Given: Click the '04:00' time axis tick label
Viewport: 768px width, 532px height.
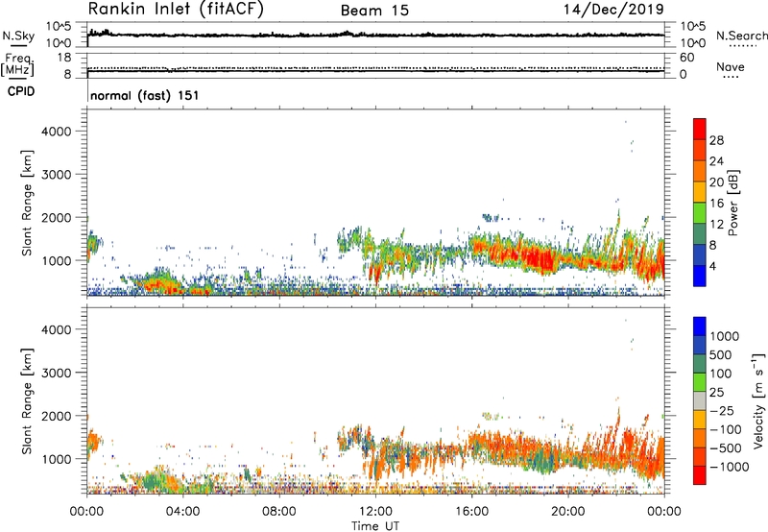Looking at the screenshot, I should [x=182, y=512].
